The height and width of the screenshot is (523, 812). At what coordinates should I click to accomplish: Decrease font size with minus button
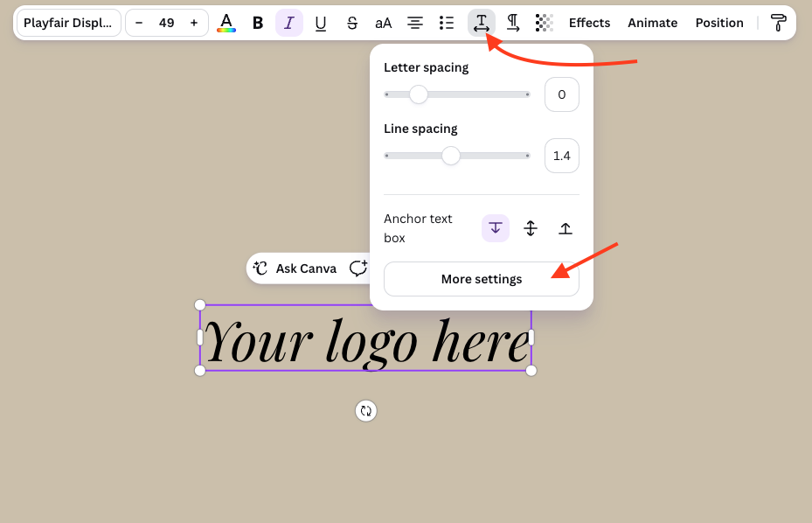point(139,23)
